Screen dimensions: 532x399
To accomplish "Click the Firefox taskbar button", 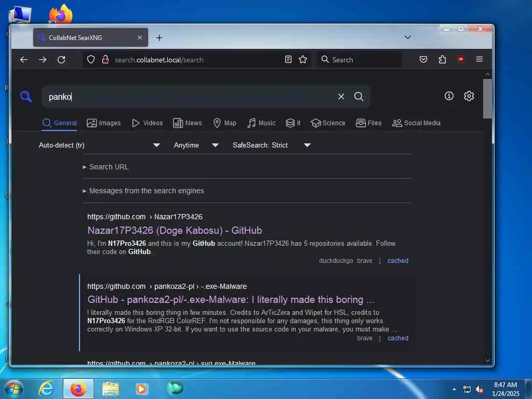I will click(x=78, y=389).
